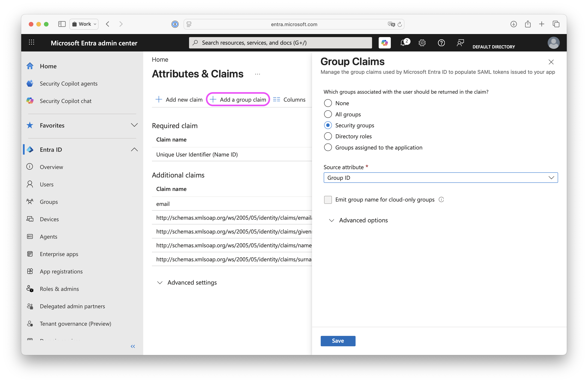The width and height of the screenshot is (588, 383).
Task: Click the Overview info icon
Action: click(30, 167)
